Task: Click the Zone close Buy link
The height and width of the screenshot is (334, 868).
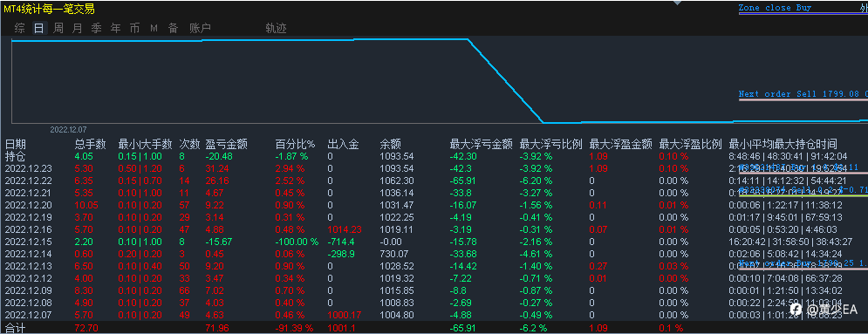Action: coord(775,8)
